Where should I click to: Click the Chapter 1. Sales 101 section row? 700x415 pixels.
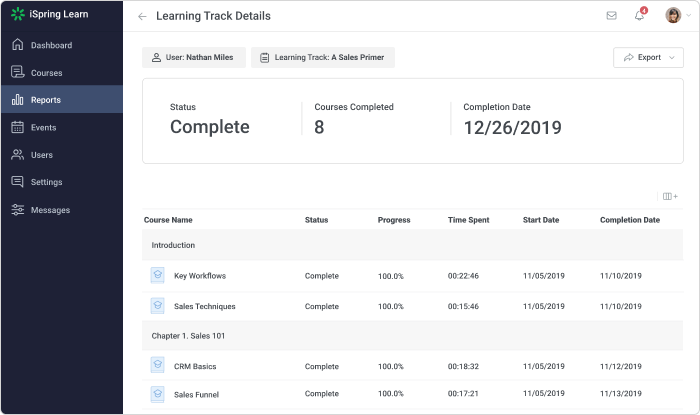click(412, 336)
